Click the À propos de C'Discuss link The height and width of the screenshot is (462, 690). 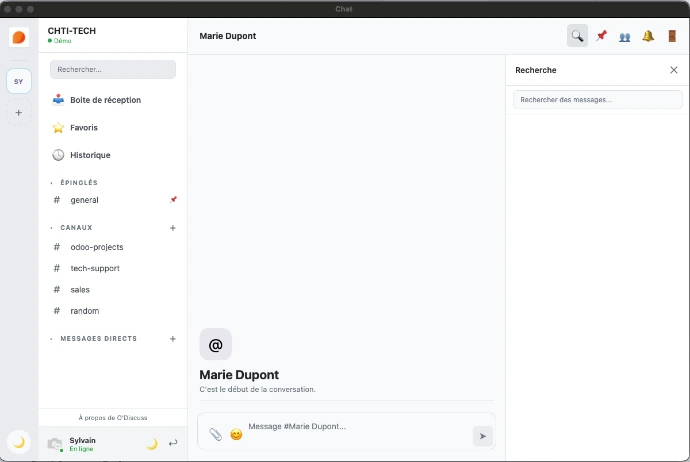pyautogui.click(x=112, y=418)
